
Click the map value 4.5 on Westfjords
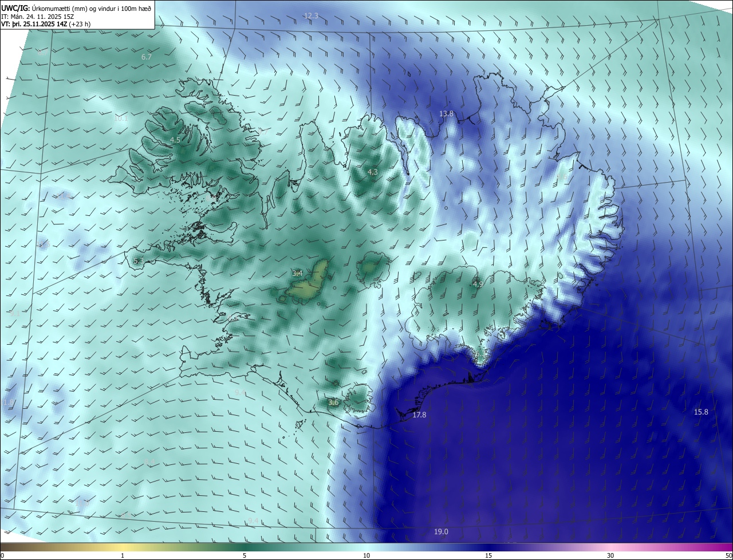pos(175,140)
